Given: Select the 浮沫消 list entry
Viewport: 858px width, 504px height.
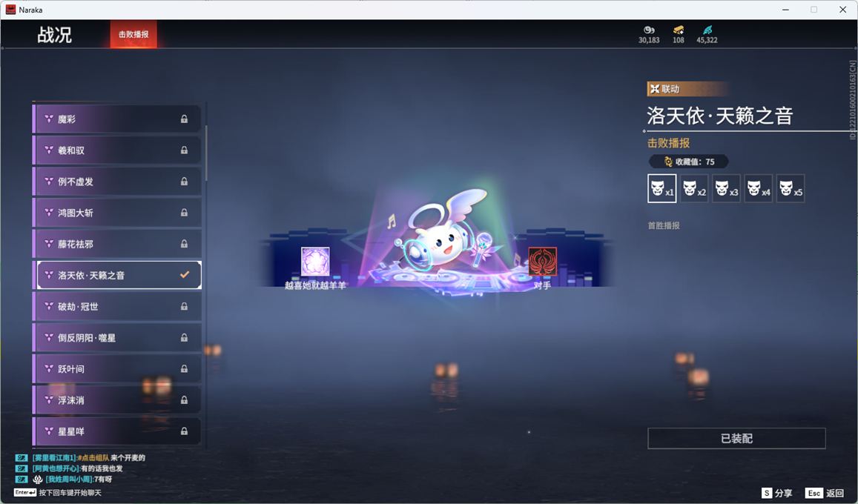Looking at the screenshot, I should coord(116,399).
